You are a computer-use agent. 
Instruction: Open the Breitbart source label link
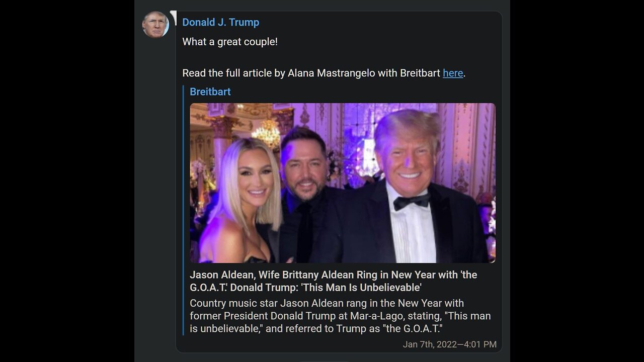pyautogui.click(x=210, y=92)
